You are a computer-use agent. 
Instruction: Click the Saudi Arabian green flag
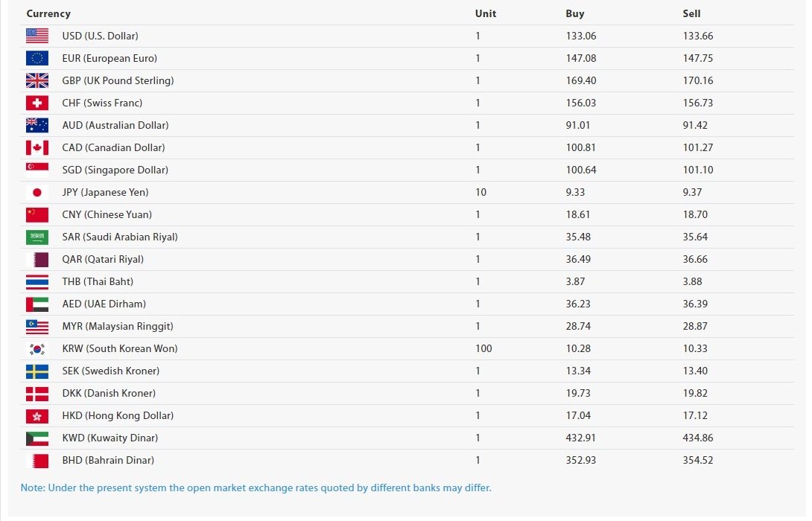[x=37, y=237]
